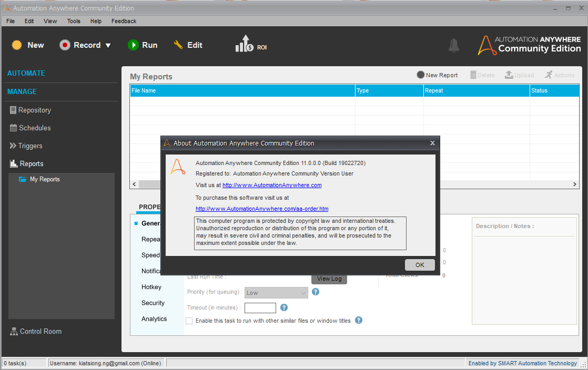Open the Tools menu
This screenshot has width=588, height=370.
74,21
